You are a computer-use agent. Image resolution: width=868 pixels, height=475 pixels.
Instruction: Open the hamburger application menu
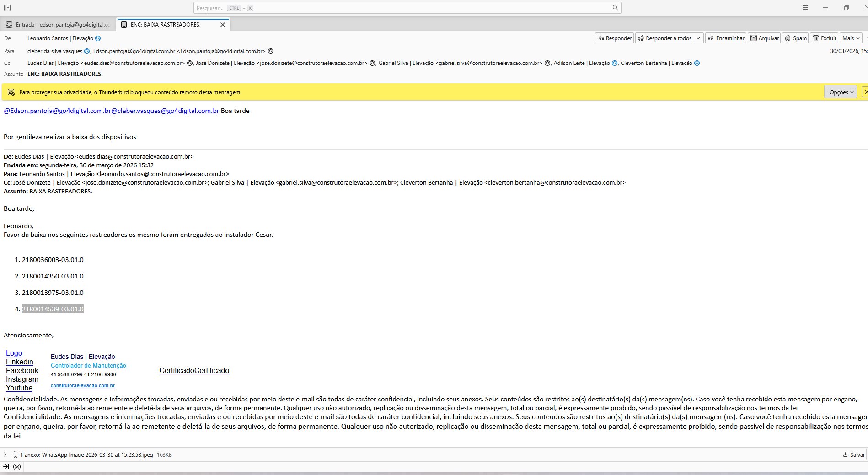pos(805,8)
